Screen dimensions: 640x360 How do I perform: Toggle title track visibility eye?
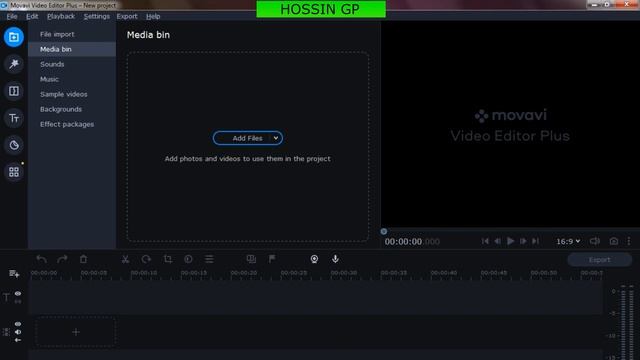18,293
